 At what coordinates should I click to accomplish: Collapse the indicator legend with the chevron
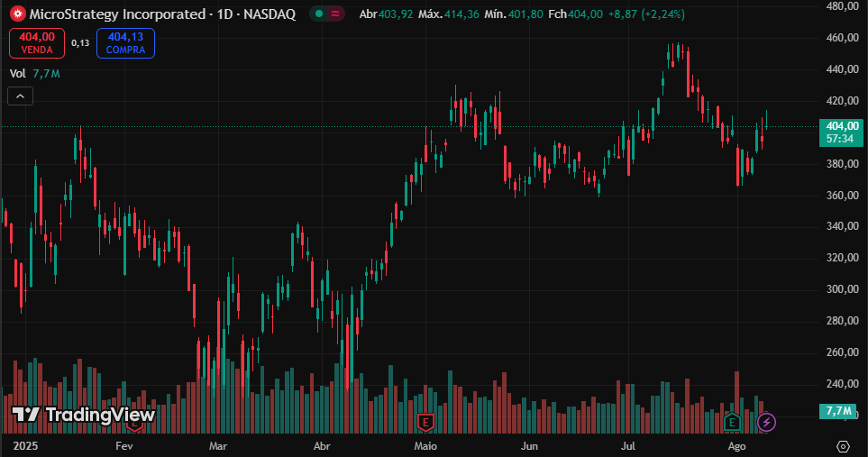point(21,96)
